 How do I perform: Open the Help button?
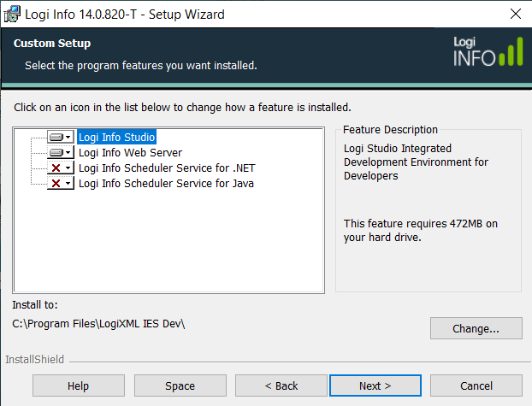(x=79, y=385)
